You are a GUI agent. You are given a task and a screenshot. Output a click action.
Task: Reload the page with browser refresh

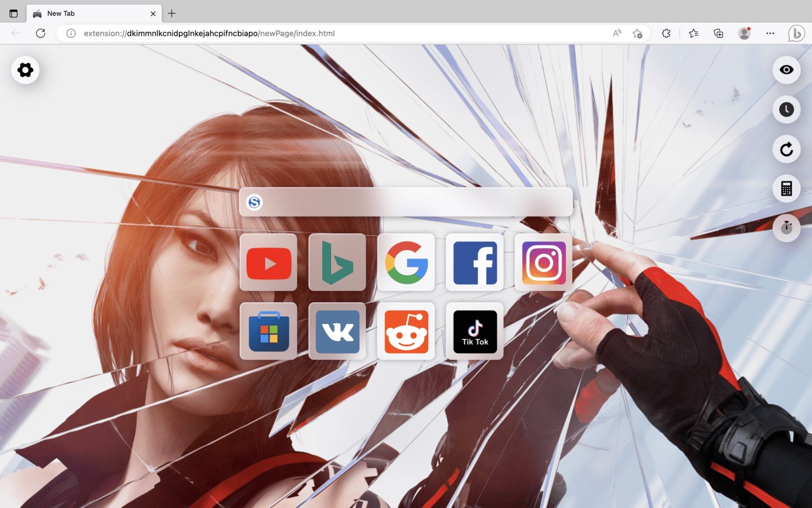coord(41,33)
